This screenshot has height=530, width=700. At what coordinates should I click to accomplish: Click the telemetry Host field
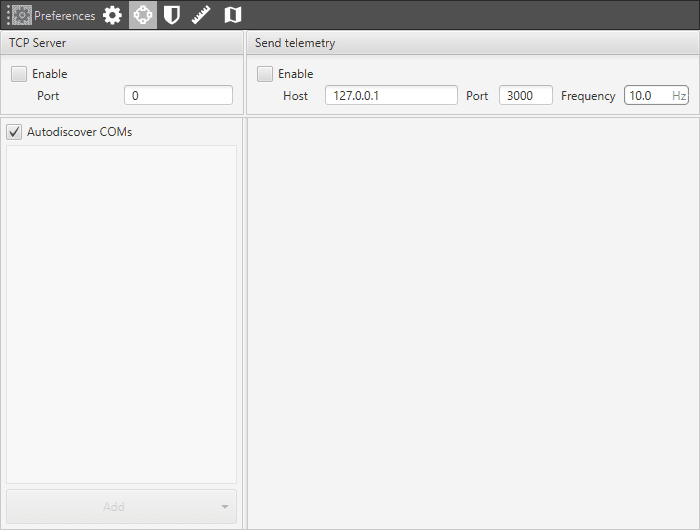tap(391, 96)
